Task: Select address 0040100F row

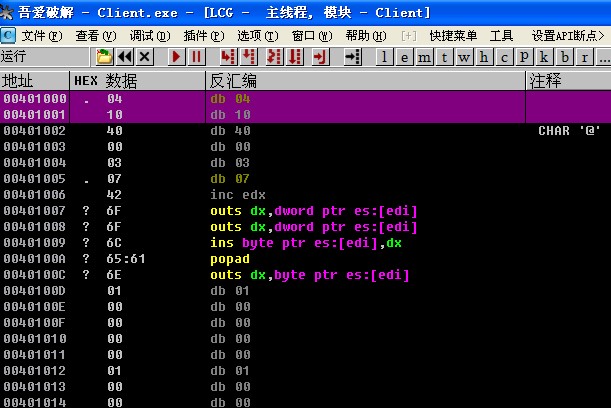Action: tap(306, 323)
